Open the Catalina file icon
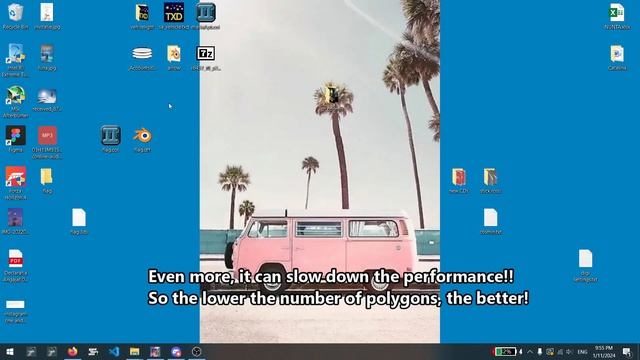 [617, 53]
